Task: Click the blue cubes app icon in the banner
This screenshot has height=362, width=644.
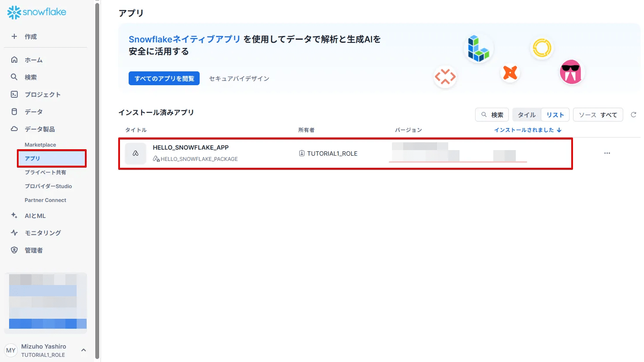Action: click(479, 48)
